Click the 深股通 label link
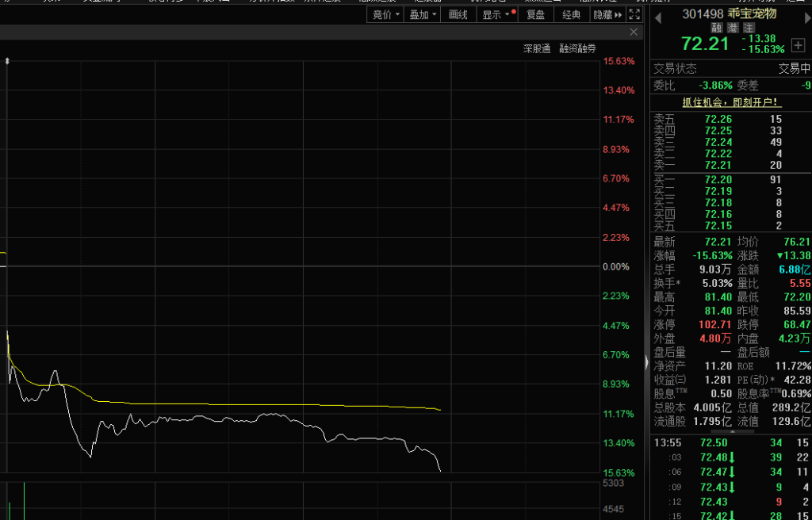 [537, 49]
